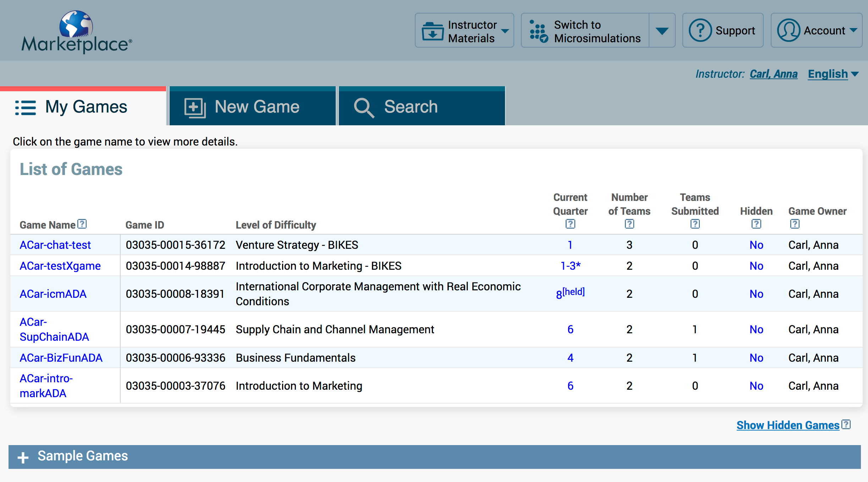Click the Number of Teams help icon
Viewport: 868px width, 482px height.
tap(629, 224)
